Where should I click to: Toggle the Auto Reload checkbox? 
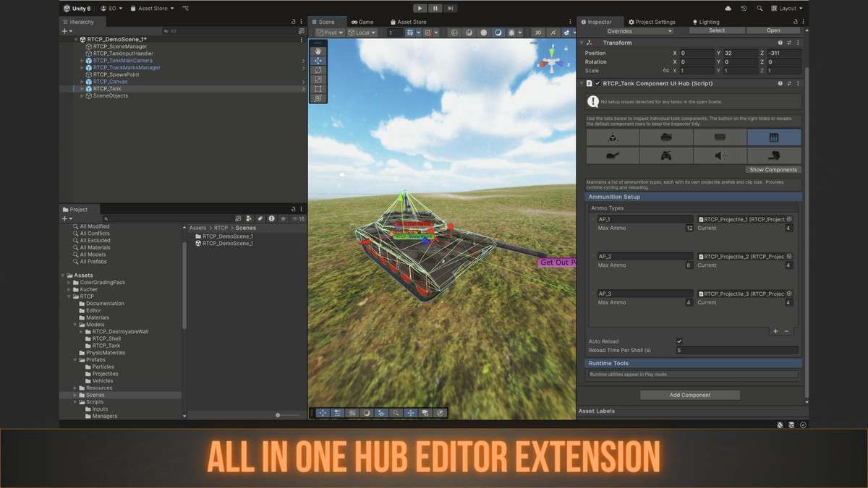679,341
